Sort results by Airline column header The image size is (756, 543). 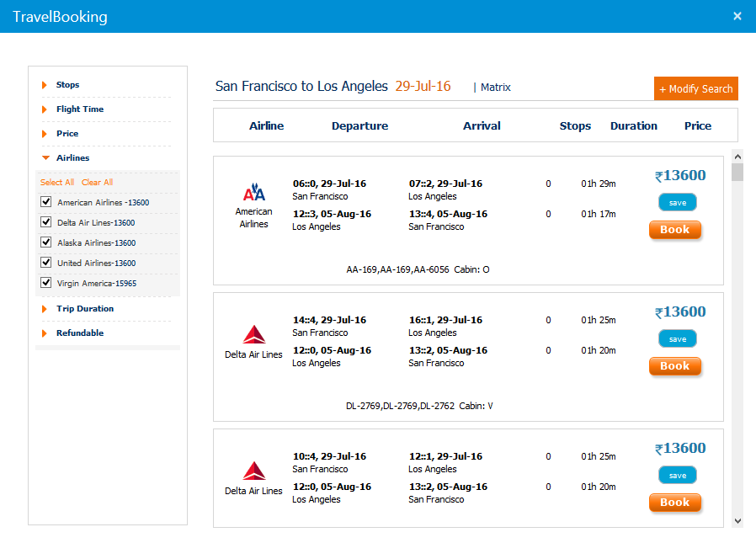tap(266, 126)
